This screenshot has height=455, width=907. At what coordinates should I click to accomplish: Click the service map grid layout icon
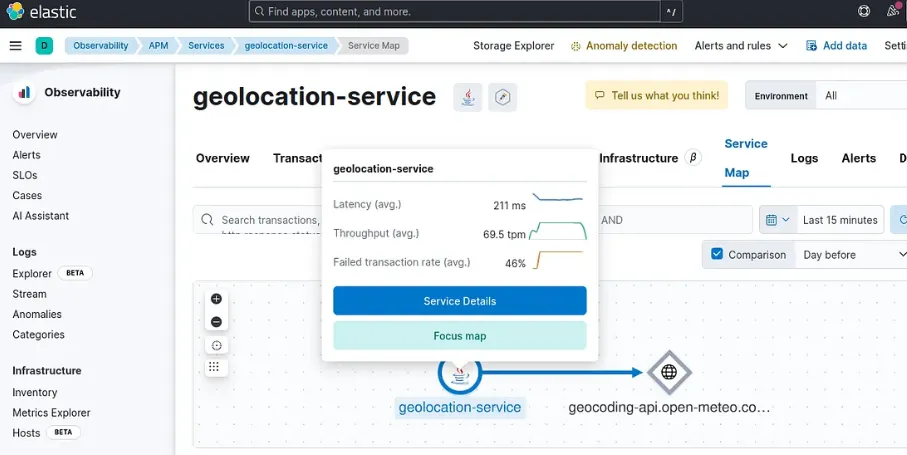tap(216, 367)
